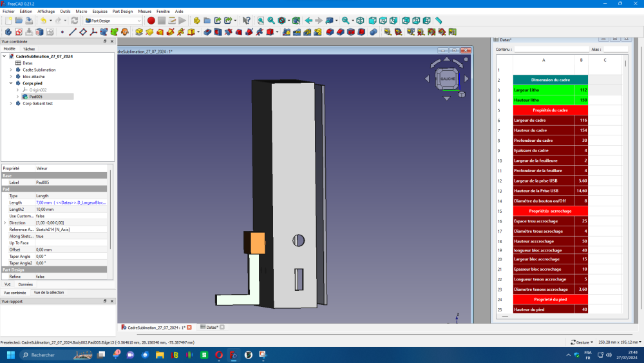Screen dimensions: 644x363
Task: Expand Cadte Sublimation tree node
Action: pos(11,70)
